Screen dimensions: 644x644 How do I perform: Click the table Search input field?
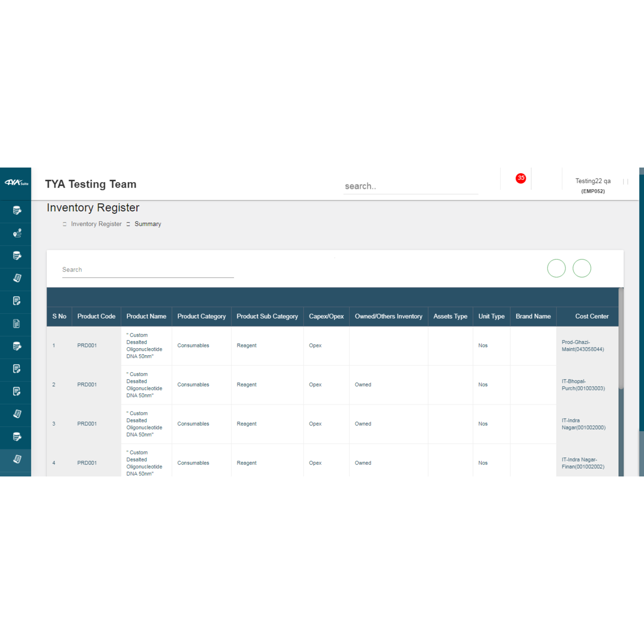(148, 270)
